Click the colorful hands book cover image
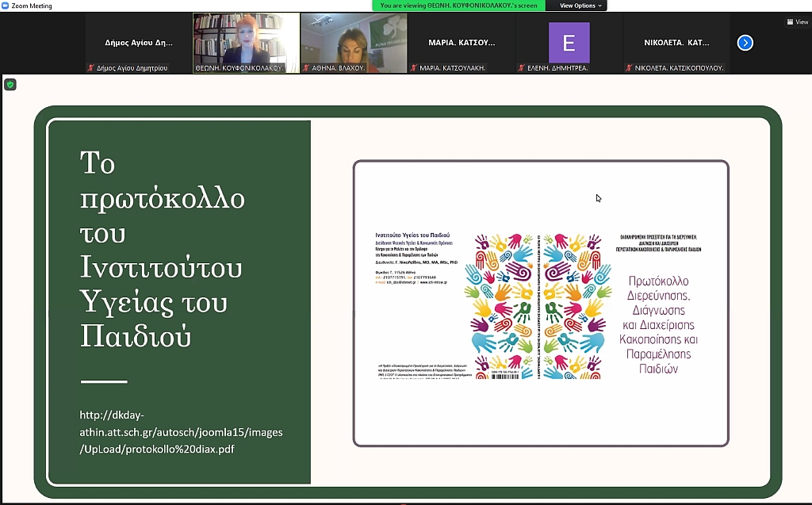This screenshot has height=505, width=812. [538, 305]
